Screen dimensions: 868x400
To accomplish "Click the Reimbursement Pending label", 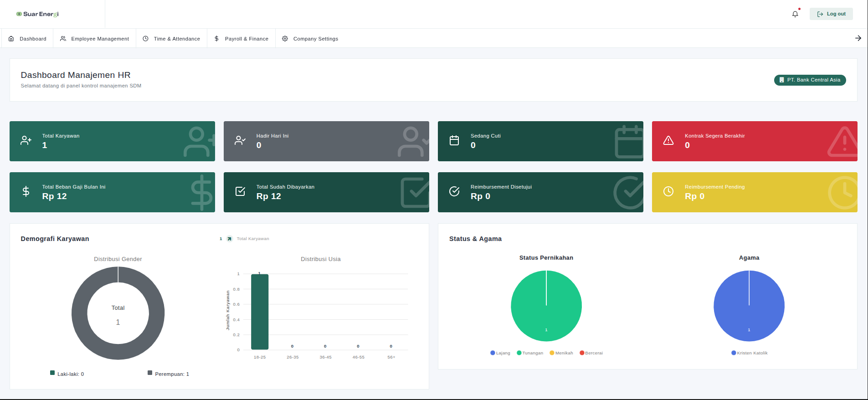I will tap(715, 187).
